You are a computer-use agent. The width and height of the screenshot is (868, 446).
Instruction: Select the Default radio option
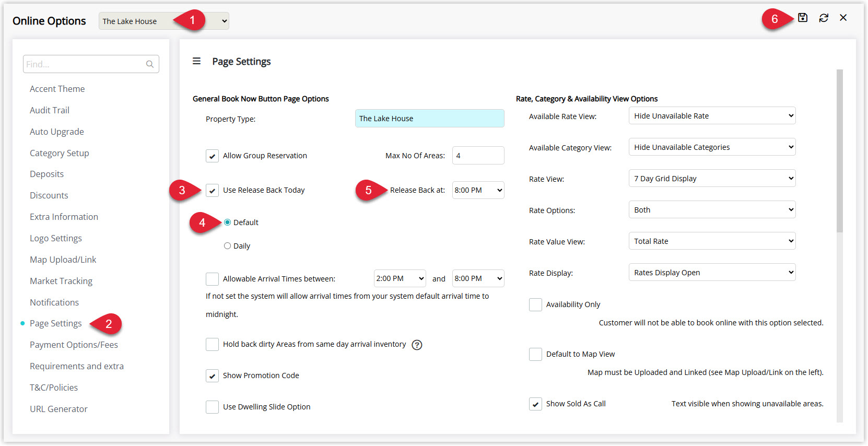[227, 222]
